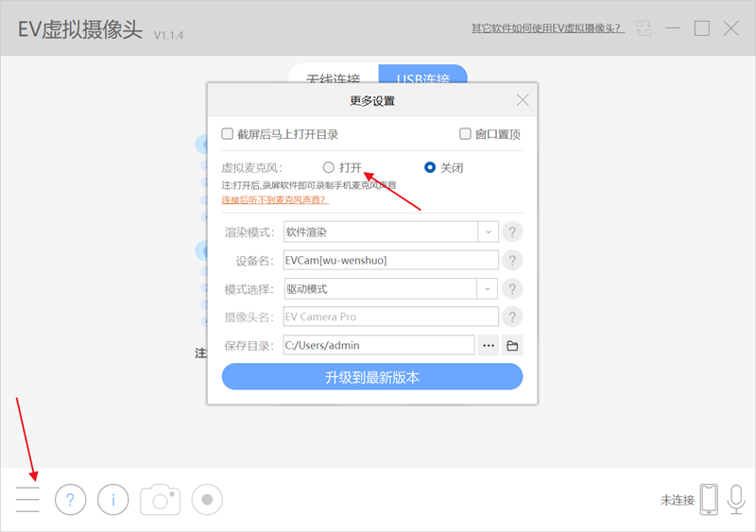This screenshot has height=532, width=756.
Task: Click the phone connection status icon
Action: pos(709,499)
